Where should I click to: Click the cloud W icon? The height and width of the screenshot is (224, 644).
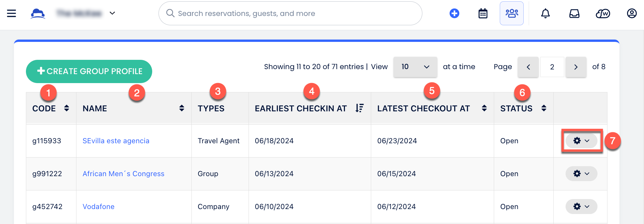(x=603, y=13)
